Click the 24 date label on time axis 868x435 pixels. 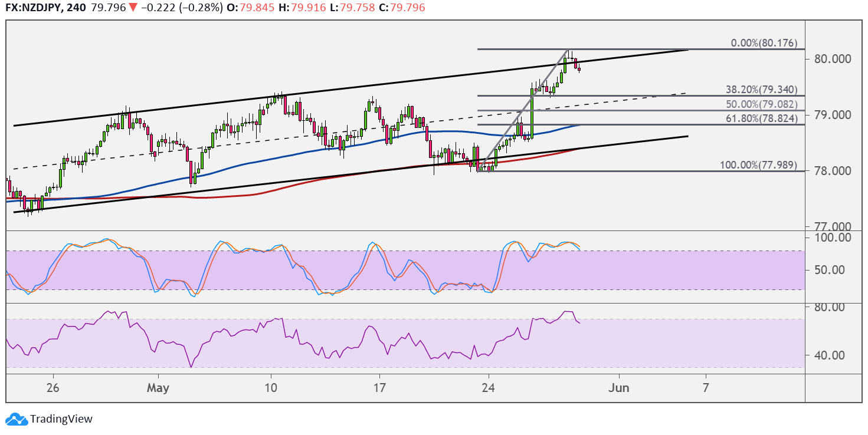489,387
